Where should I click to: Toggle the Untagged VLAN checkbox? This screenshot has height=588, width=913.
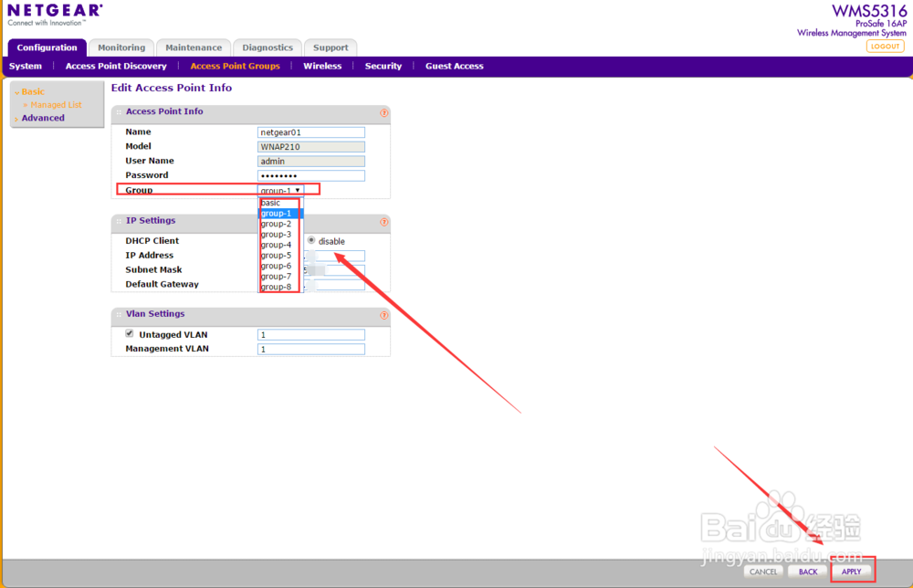[130, 333]
